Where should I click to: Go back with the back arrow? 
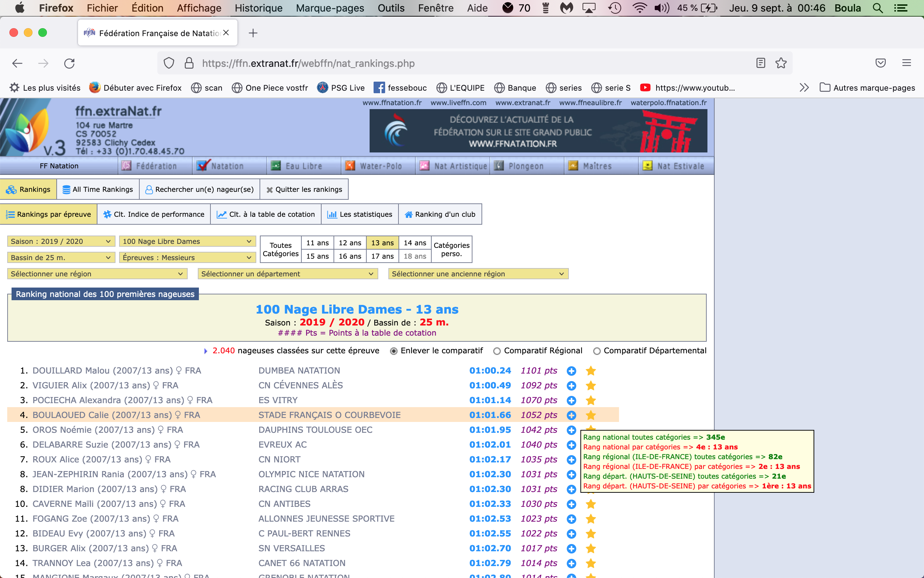pos(18,63)
